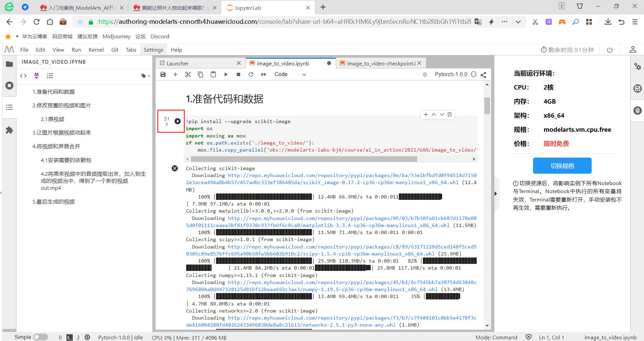The height and width of the screenshot is (341, 644).
Task: Toggle numbered list in table of contents
Action: (50, 76)
